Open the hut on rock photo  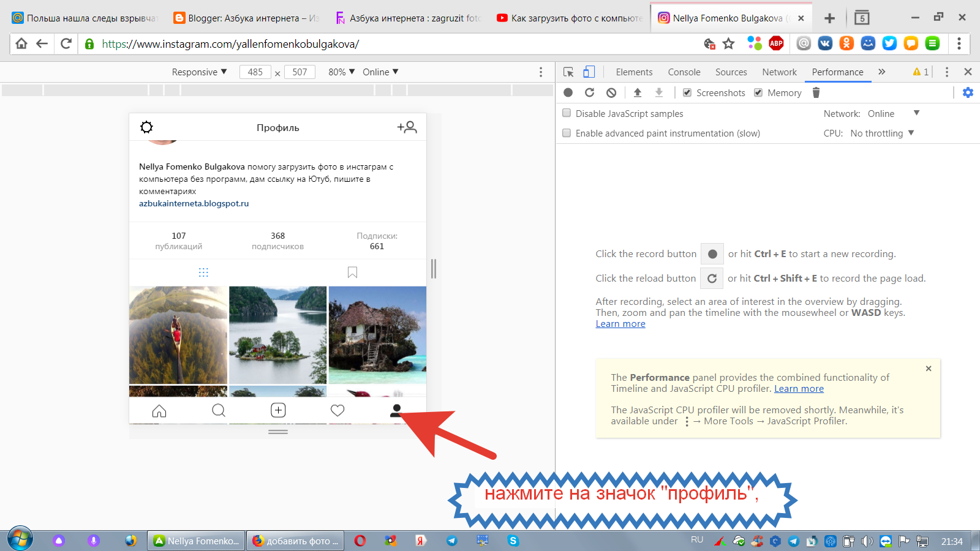coord(377,335)
